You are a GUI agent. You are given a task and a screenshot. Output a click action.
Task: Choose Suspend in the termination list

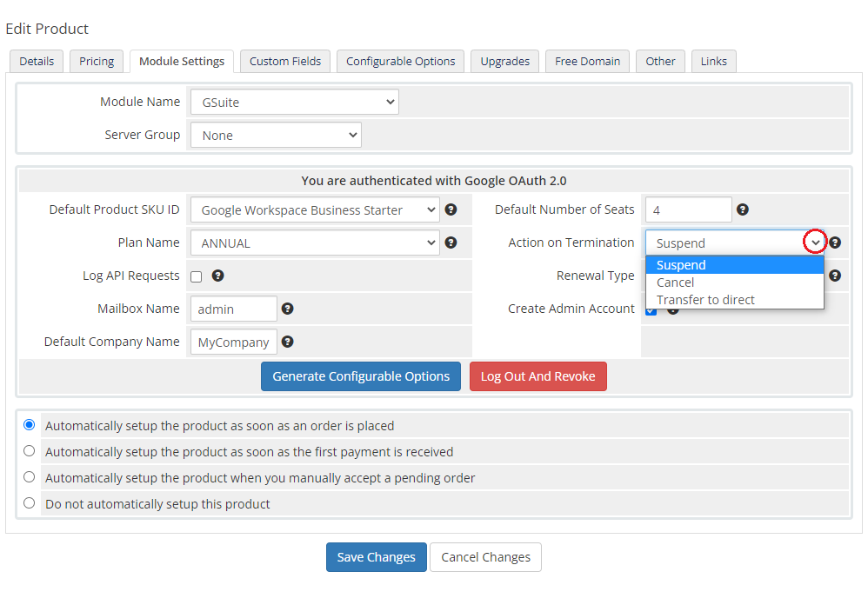click(x=735, y=265)
